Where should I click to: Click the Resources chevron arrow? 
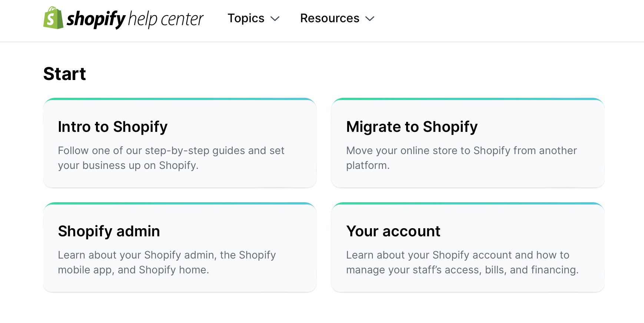(370, 19)
